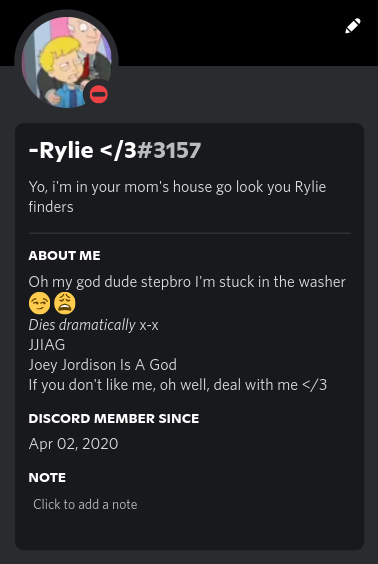This screenshot has height=564, width=378.
Task: Click the Apr 02, 2020 join date
Action: pyautogui.click(x=73, y=444)
